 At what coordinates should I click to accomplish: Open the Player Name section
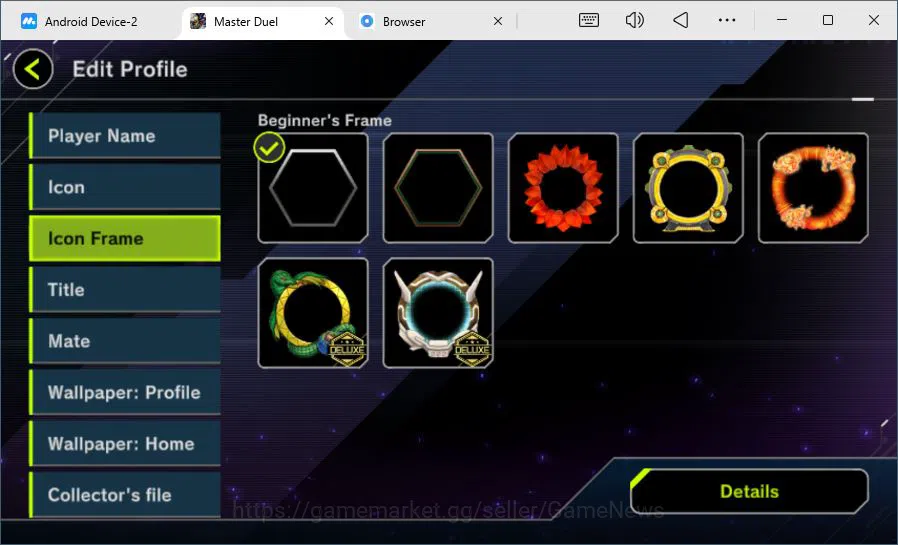click(x=125, y=136)
